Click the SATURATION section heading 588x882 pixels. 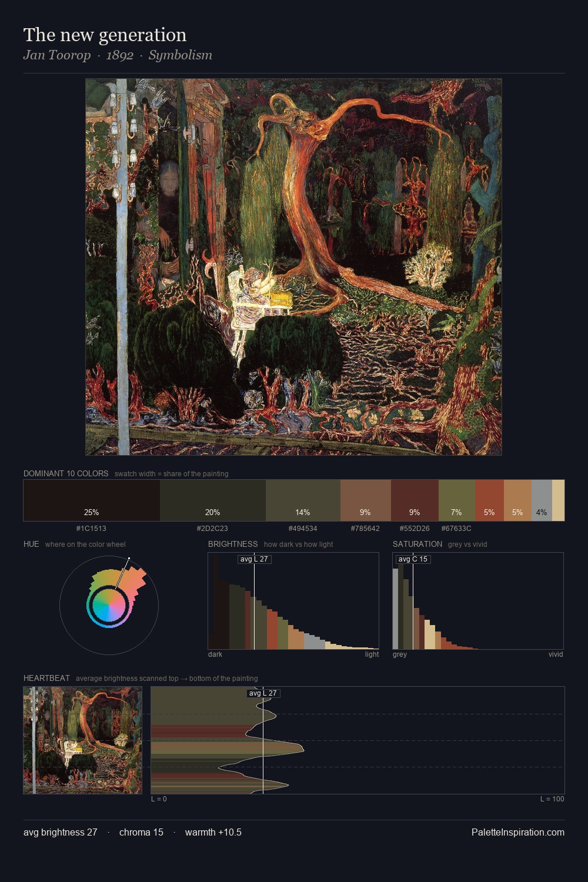coord(417,544)
